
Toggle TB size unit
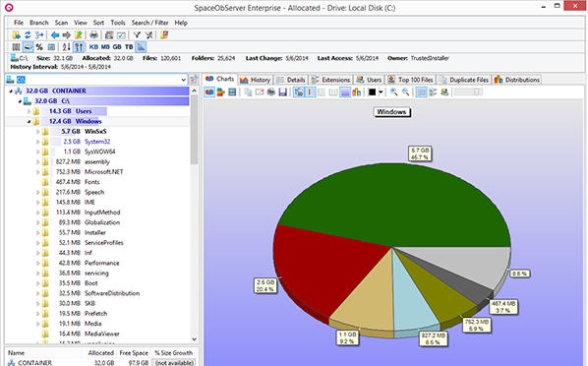pos(129,47)
